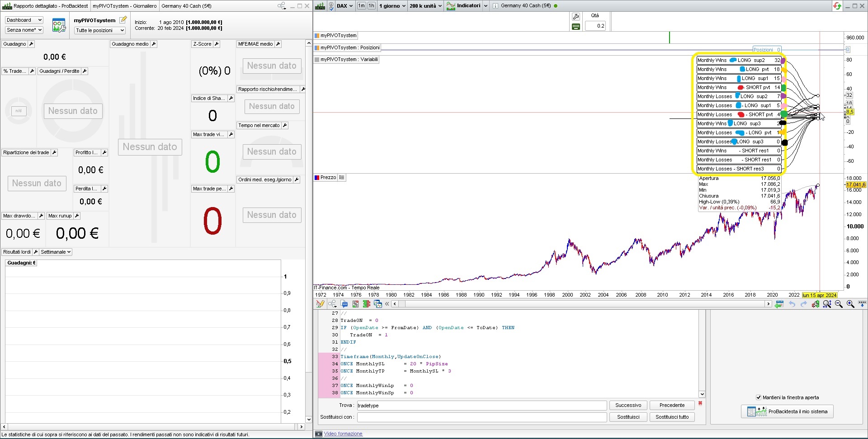Viewport: 868px width, 439px height.
Task: Click the edit pencil next to myPIVOTsystem
Action: click(x=123, y=20)
